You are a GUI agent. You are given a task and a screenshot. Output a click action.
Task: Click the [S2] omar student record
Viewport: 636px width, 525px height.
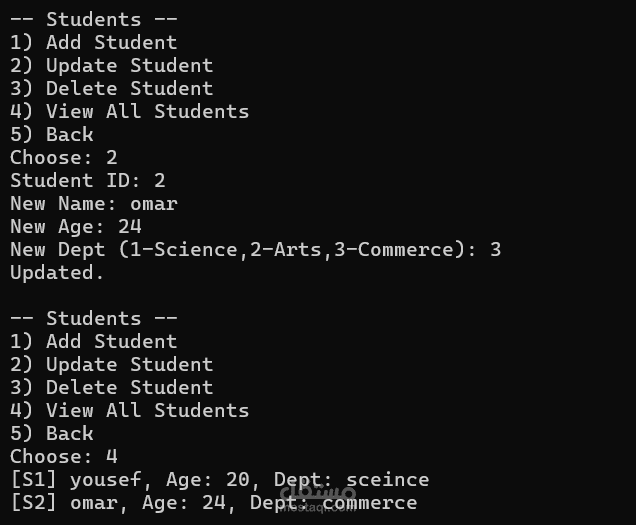click(x=213, y=502)
